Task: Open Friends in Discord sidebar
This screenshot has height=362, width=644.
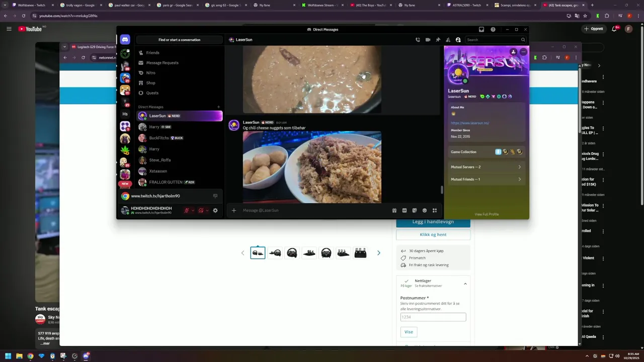Action: pyautogui.click(x=179, y=53)
